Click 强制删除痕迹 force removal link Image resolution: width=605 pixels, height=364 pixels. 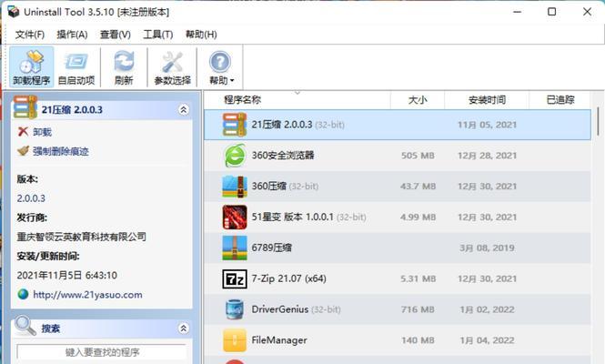(x=61, y=151)
